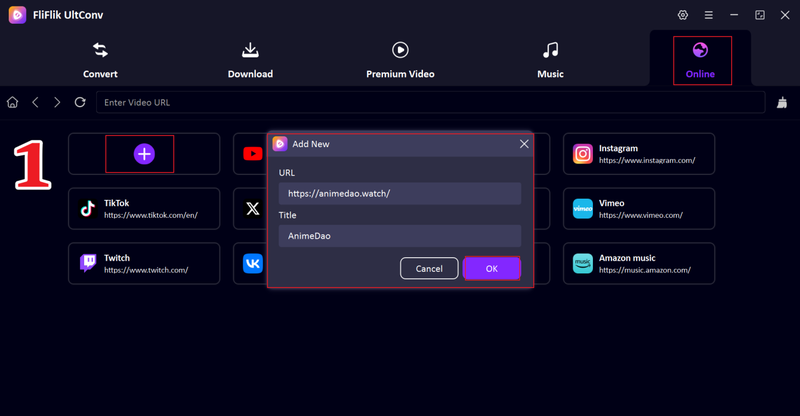
Task: Click the browser home icon
Action: [12, 102]
